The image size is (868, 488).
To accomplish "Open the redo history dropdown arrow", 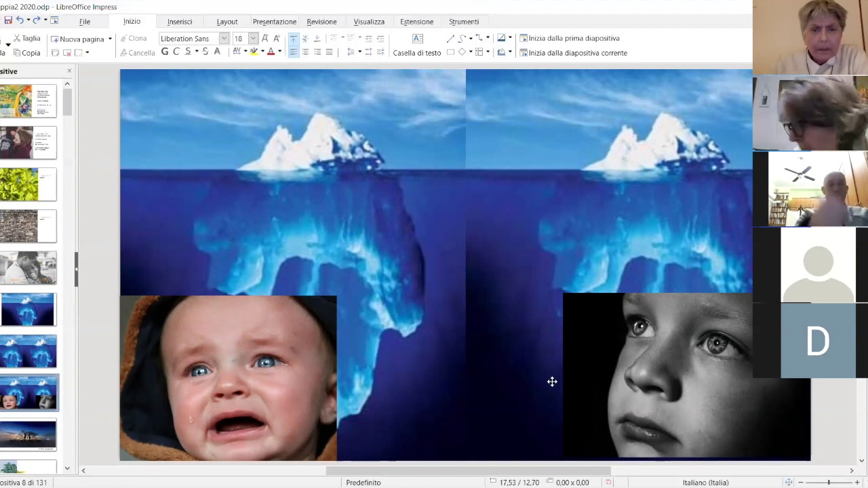I will tap(45, 21).
